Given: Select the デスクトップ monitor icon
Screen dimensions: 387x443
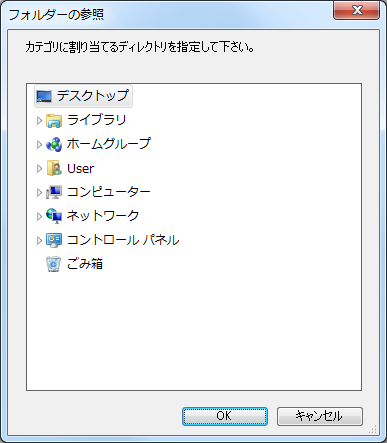Looking at the screenshot, I should pyautogui.click(x=44, y=96).
